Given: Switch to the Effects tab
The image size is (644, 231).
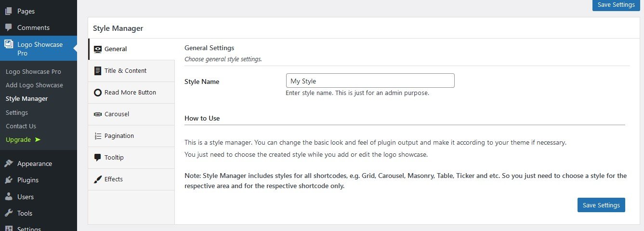Looking at the screenshot, I should tap(131, 179).
